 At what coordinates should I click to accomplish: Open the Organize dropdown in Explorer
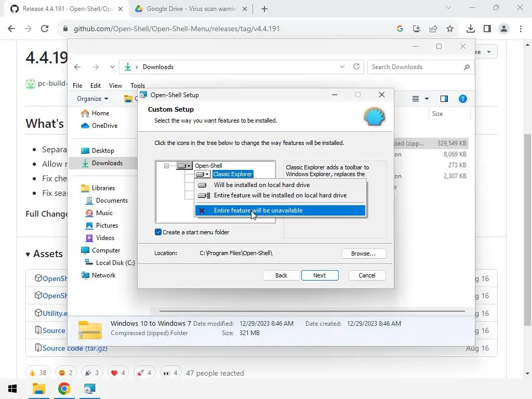point(92,99)
